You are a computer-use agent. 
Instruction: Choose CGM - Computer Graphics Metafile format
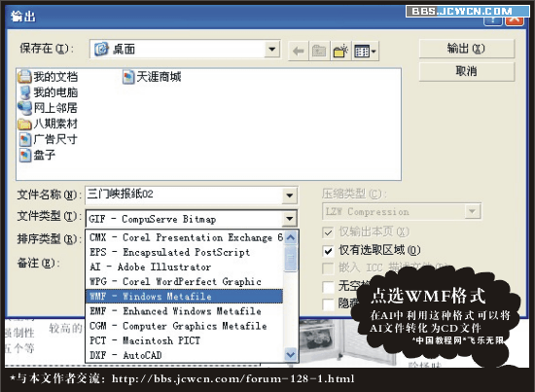point(185,326)
